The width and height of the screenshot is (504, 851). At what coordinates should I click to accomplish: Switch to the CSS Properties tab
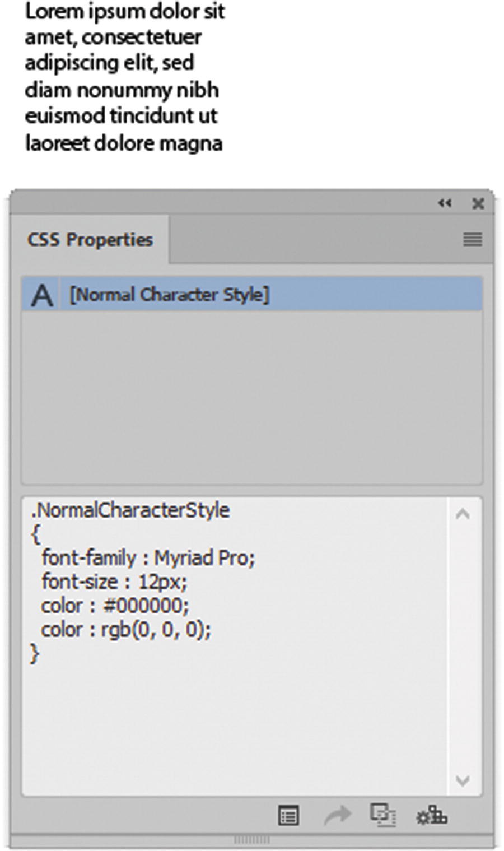tap(90, 239)
